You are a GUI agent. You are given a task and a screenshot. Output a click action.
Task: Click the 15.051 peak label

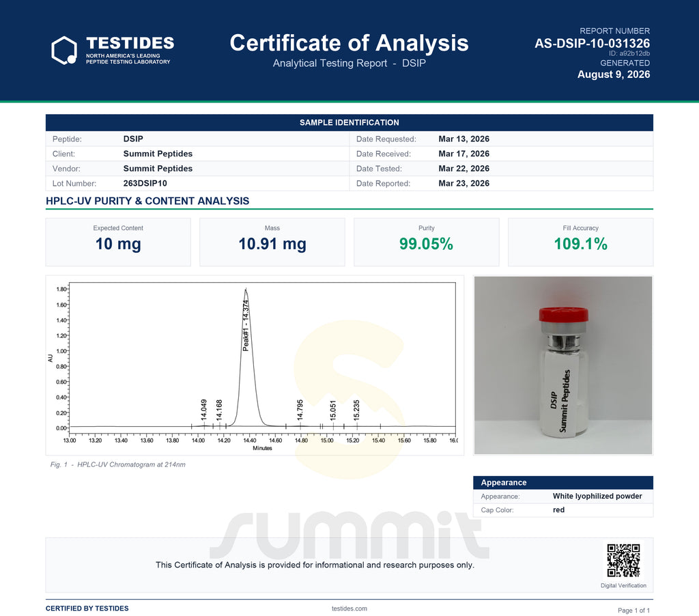click(333, 410)
